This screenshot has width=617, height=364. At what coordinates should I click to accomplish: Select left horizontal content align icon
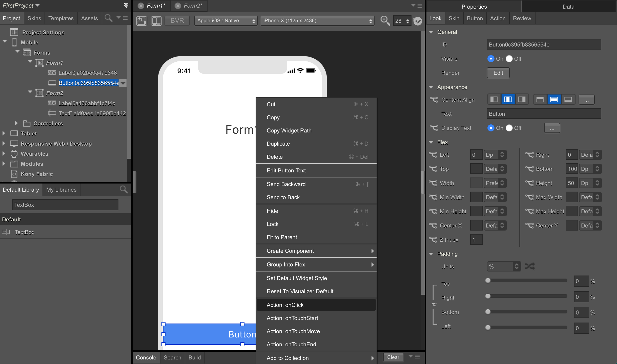(494, 100)
